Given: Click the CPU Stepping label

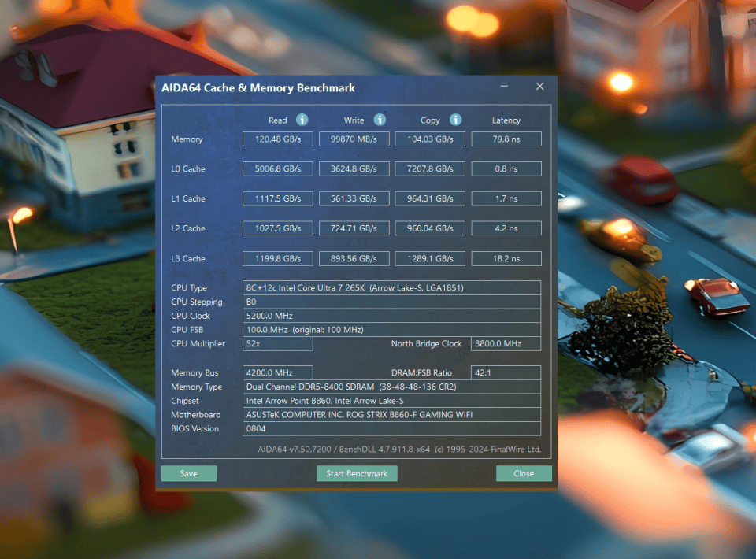Looking at the screenshot, I should coord(197,302).
